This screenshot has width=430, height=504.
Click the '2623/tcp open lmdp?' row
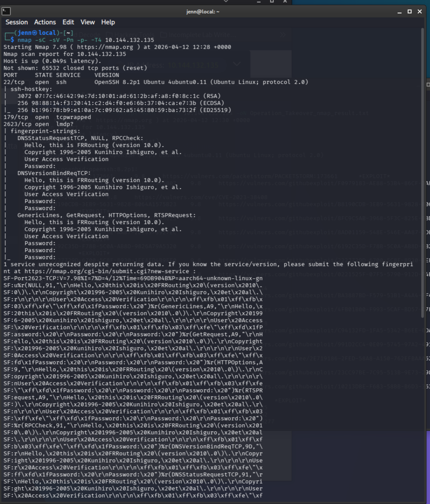tap(39, 124)
